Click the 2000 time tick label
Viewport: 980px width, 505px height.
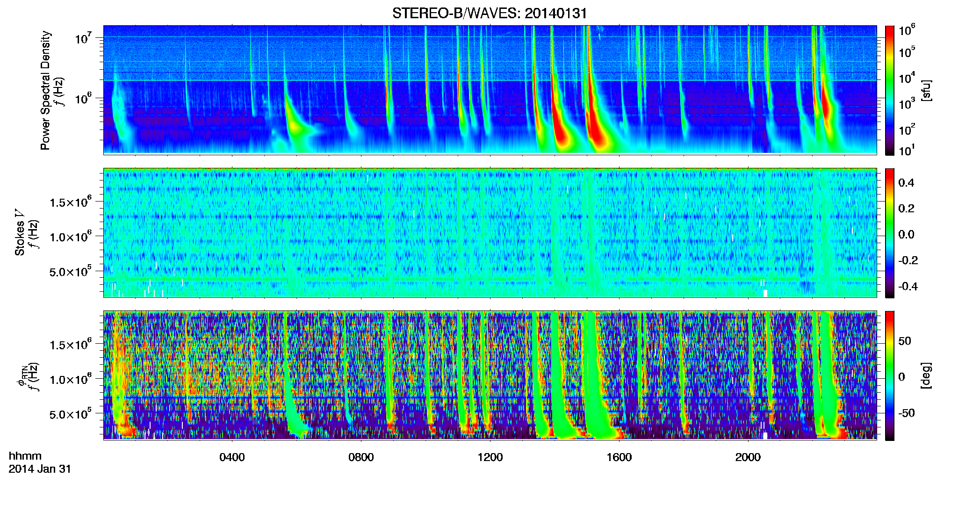click(748, 457)
